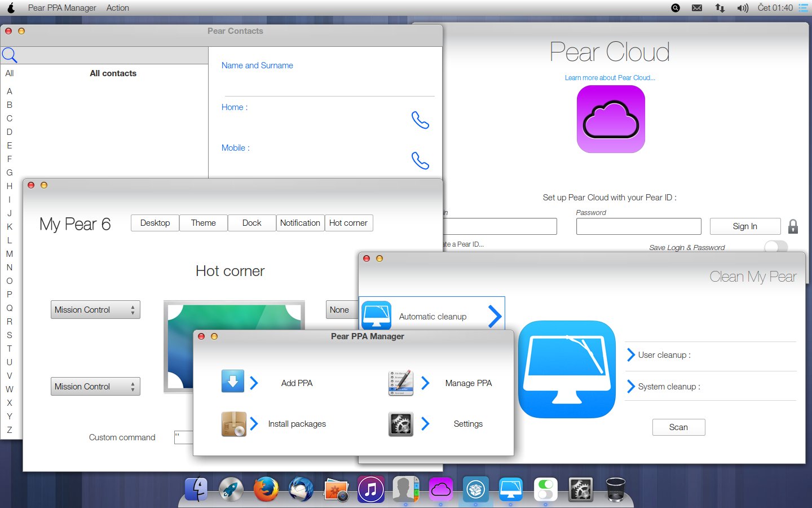Open Manage PPA list icon
Screen dimensions: 812x508
[400, 383]
